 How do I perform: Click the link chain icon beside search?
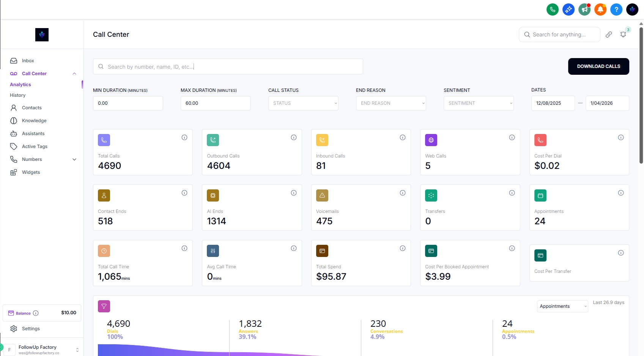point(609,35)
